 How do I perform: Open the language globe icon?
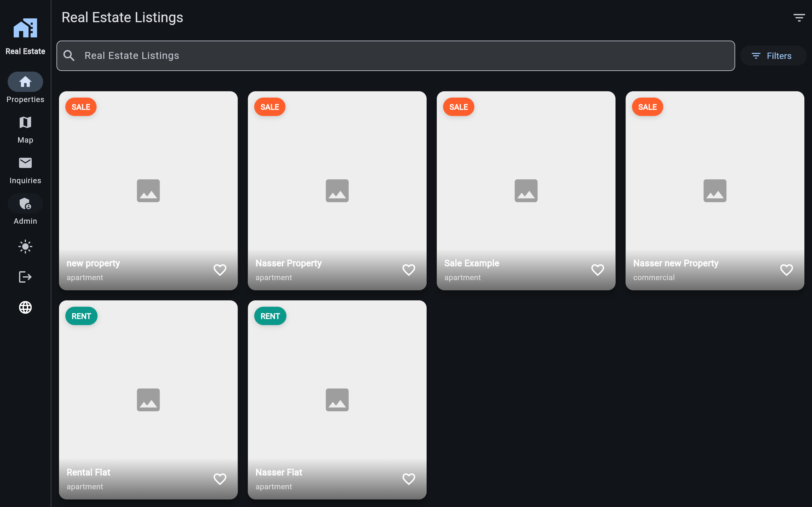click(25, 307)
